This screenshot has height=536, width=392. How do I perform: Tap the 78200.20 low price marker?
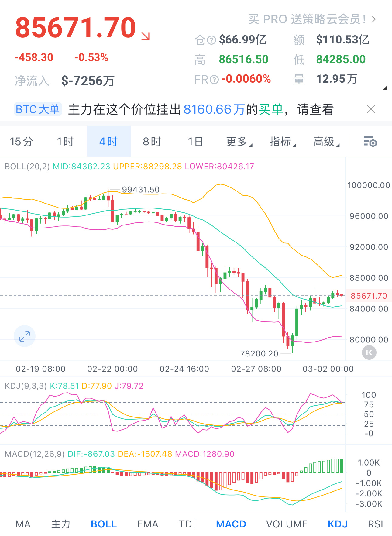(259, 353)
